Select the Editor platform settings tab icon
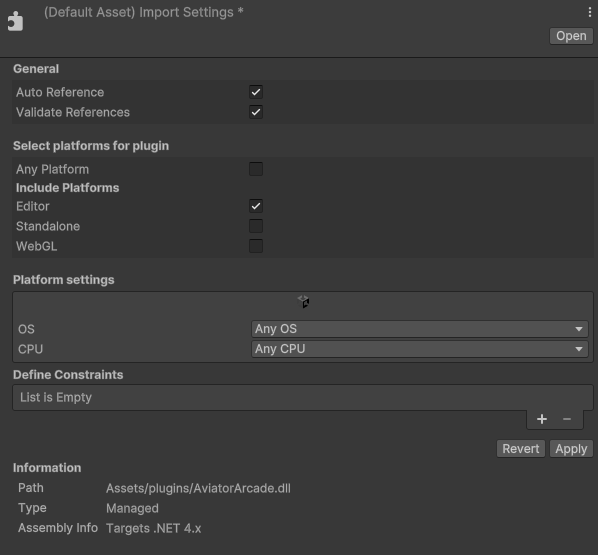598x555 pixels. pyautogui.click(x=304, y=302)
